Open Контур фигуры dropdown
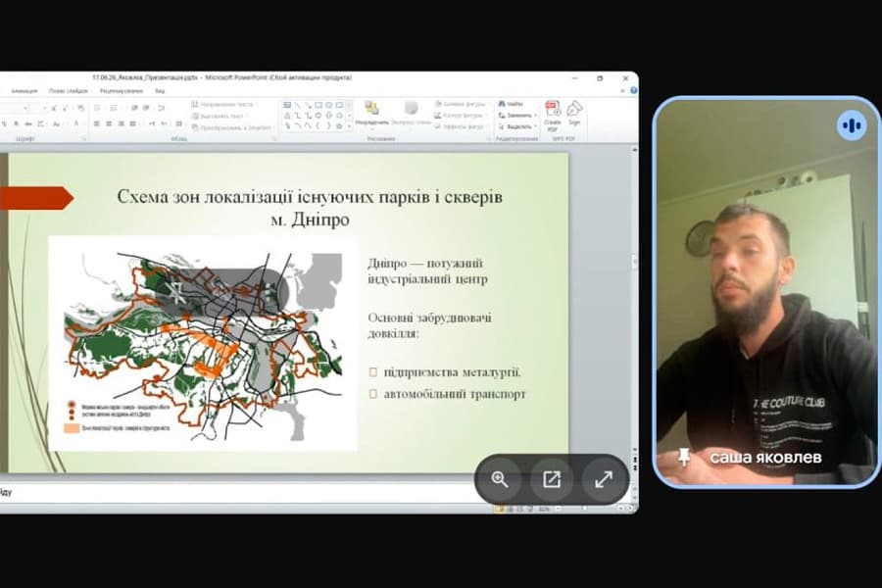This screenshot has height=588, width=882. coord(462,116)
